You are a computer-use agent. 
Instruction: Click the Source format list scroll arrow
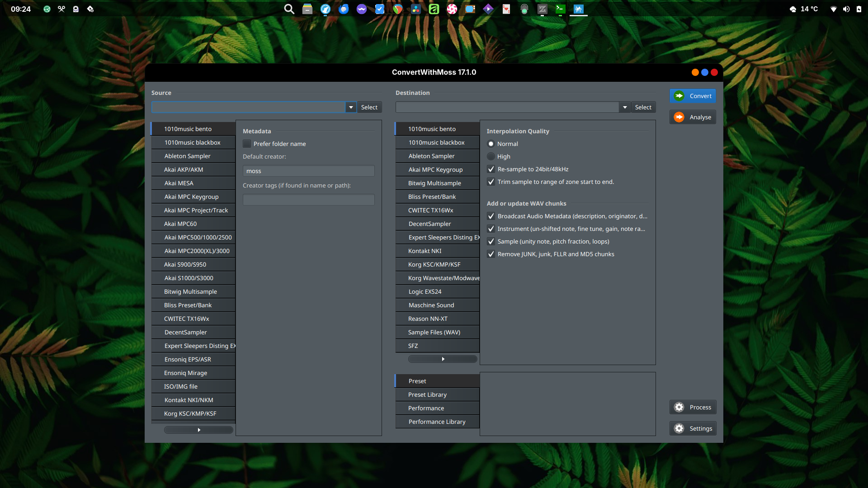199,430
